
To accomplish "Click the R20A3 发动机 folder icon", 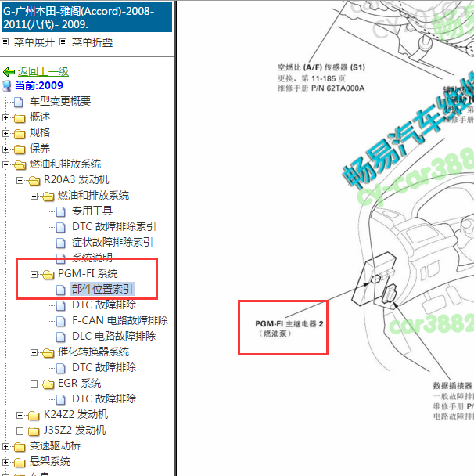I will click(x=34, y=181).
